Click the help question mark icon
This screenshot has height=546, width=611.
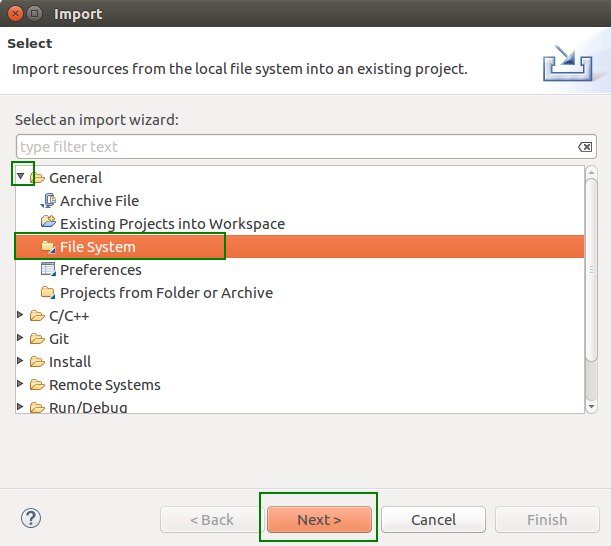(x=30, y=519)
